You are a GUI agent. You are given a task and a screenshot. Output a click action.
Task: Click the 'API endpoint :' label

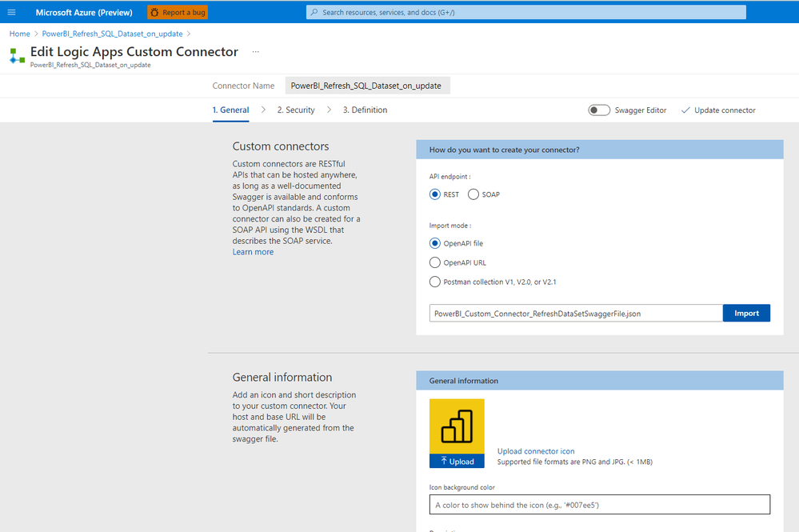[x=450, y=176]
